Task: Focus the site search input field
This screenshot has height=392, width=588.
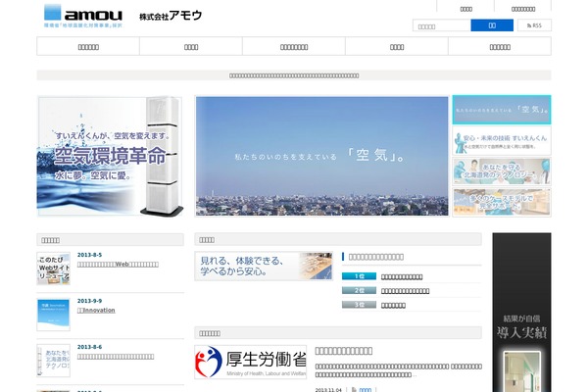Action: pos(442,25)
